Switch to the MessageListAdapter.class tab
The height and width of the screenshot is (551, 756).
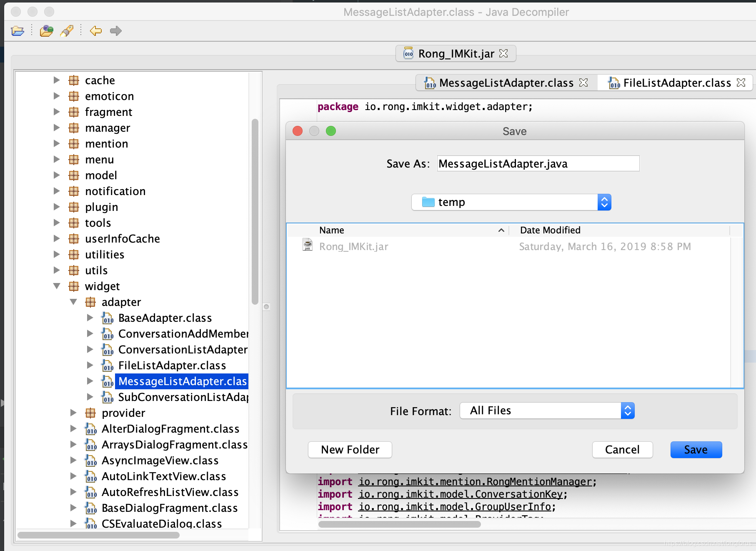coord(506,83)
